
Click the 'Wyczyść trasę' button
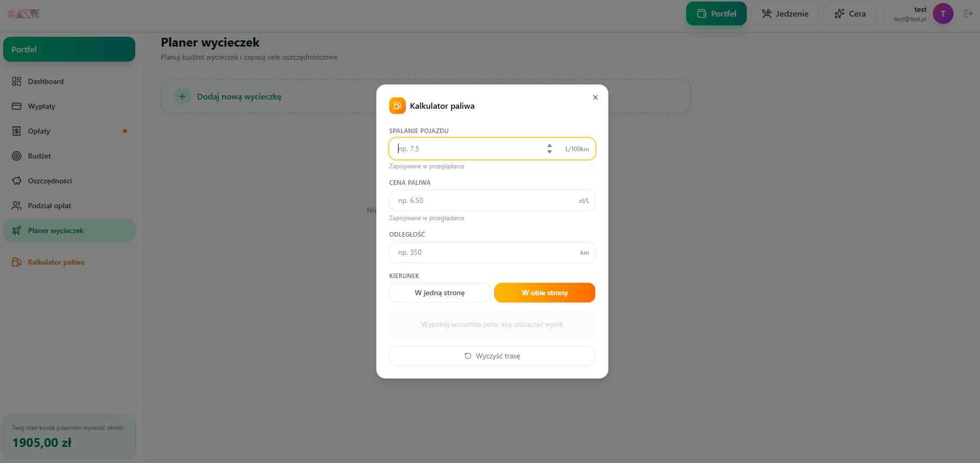pyautogui.click(x=492, y=356)
